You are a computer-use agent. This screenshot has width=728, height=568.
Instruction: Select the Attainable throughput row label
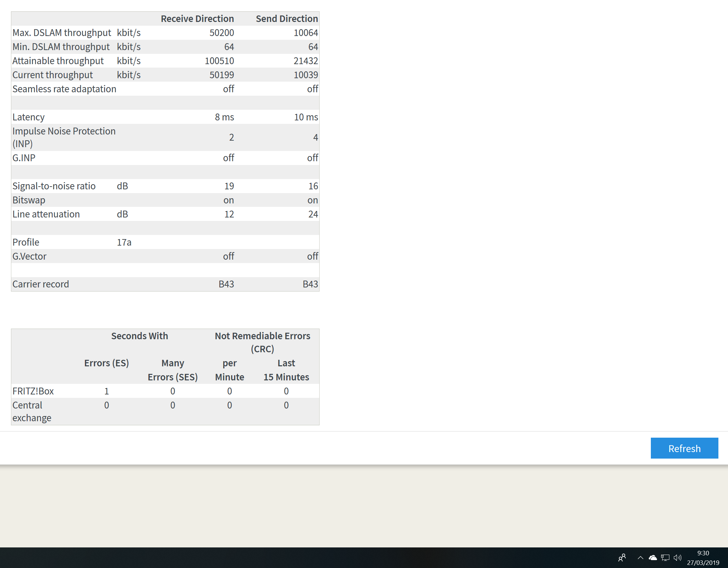pyautogui.click(x=58, y=61)
